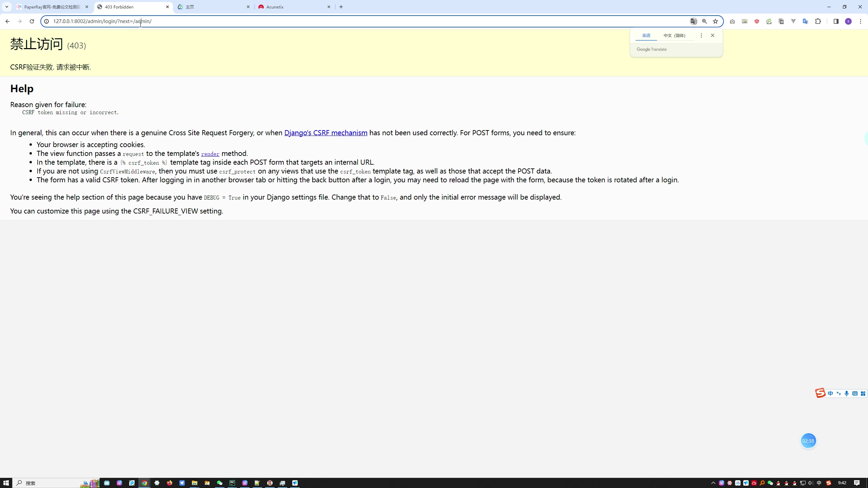
Task: Open File Explorer from the taskbar
Action: [x=195, y=483]
